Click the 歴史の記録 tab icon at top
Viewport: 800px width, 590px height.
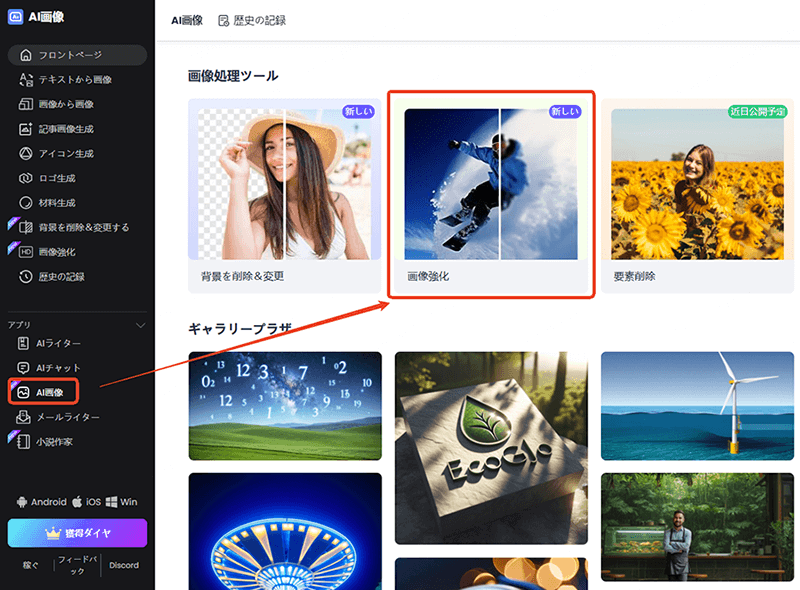click(223, 21)
